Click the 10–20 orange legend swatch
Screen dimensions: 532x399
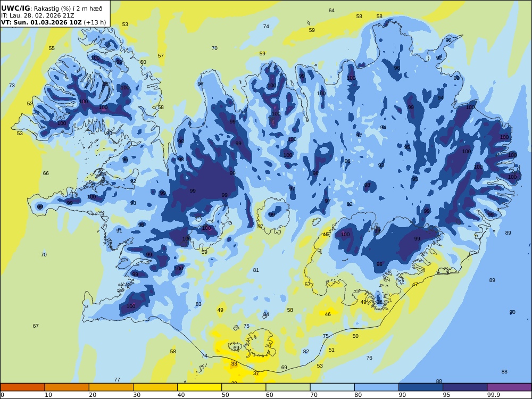point(67,387)
